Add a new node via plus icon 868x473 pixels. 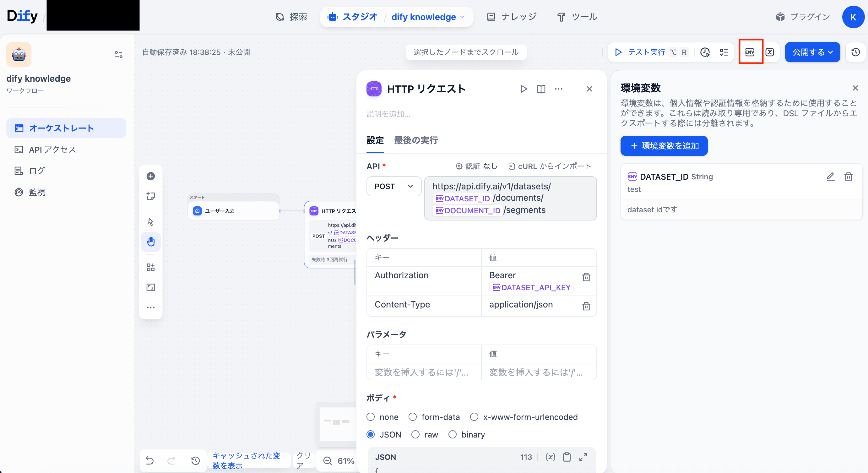pyautogui.click(x=151, y=176)
